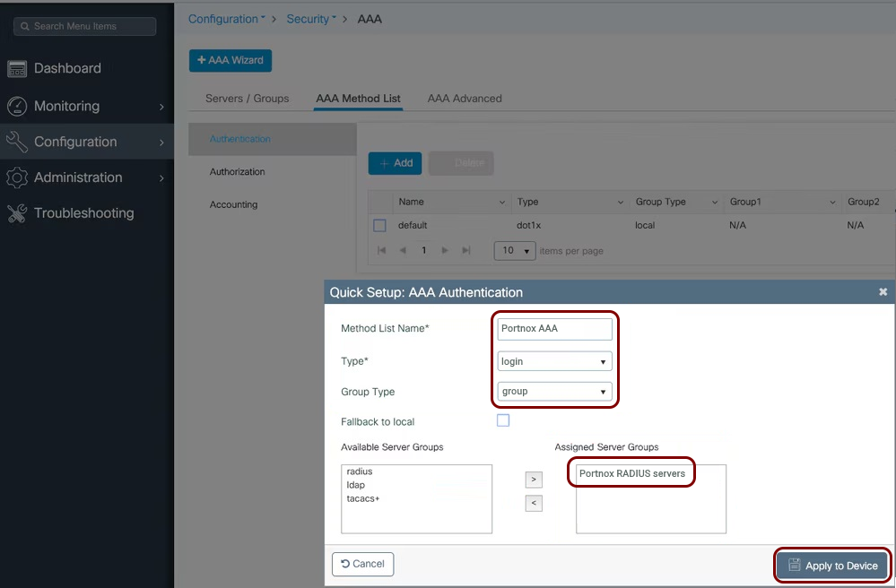
Task: Move server group to assigned list
Action: click(534, 480)
